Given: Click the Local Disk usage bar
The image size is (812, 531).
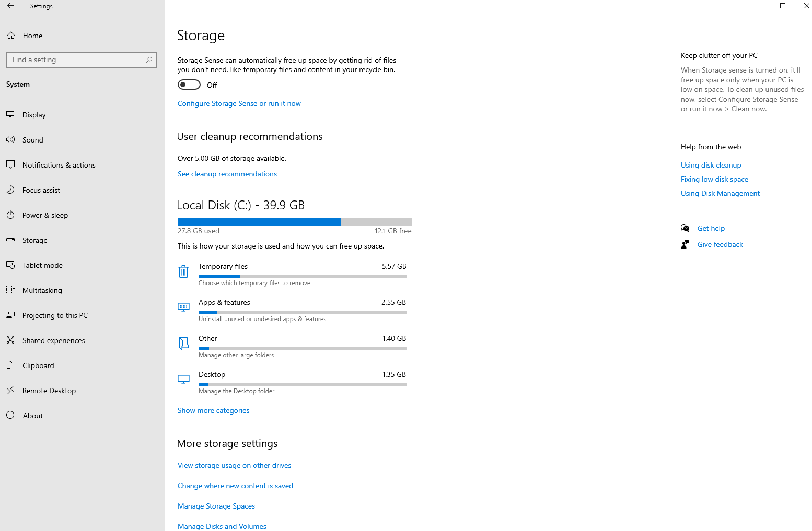Looking at the screenshot, I should [294, 221].
